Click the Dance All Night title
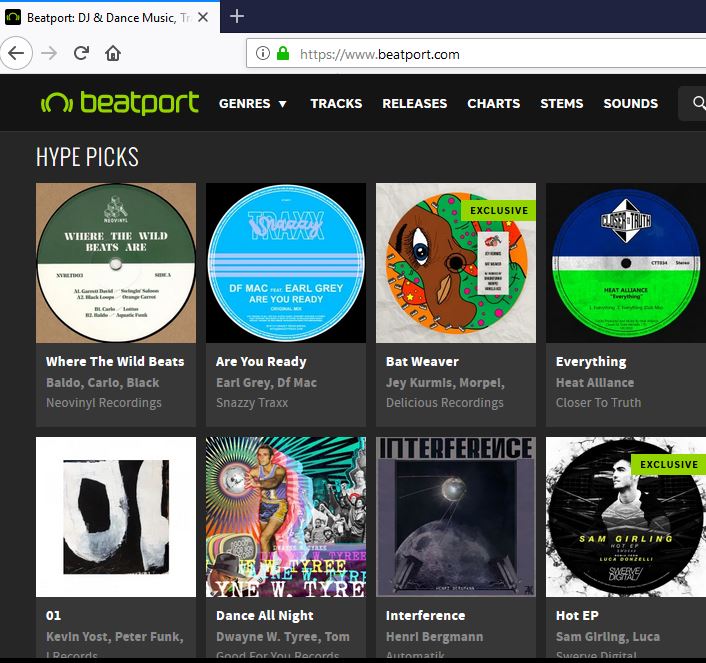The image size is (706, 663). point(265,616)
